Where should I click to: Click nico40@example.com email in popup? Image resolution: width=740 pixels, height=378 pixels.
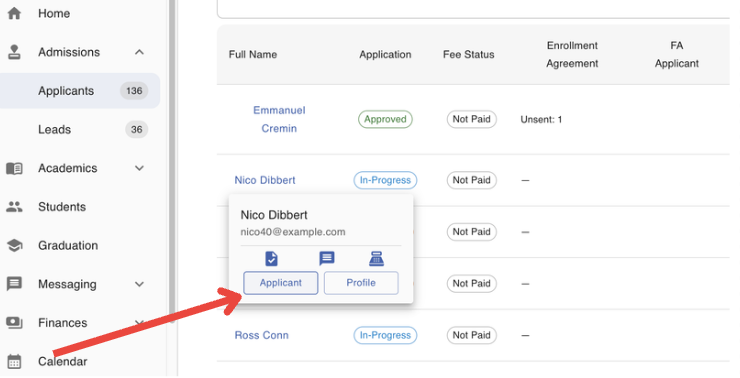pos(293,232)
